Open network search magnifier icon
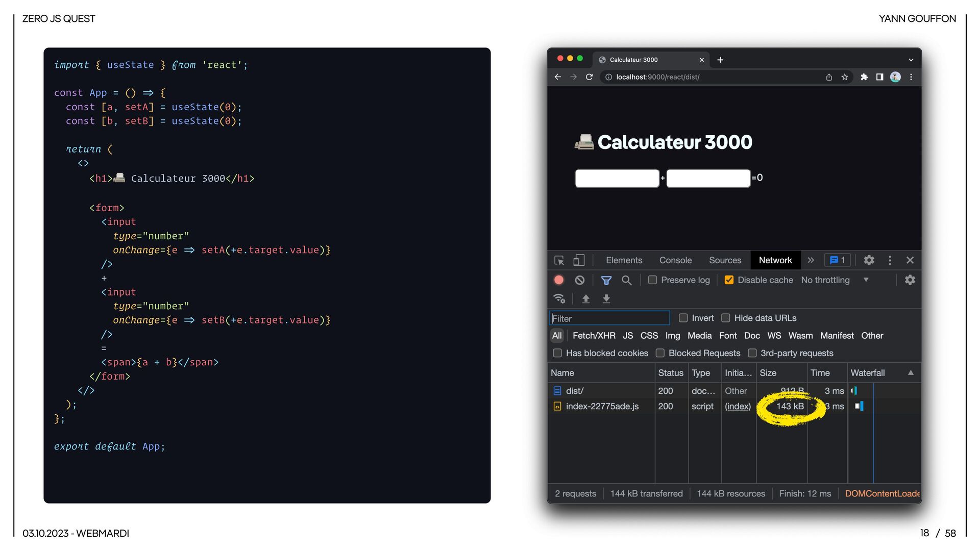This screenshot has width=980, height=551. (x=626, y=280)
